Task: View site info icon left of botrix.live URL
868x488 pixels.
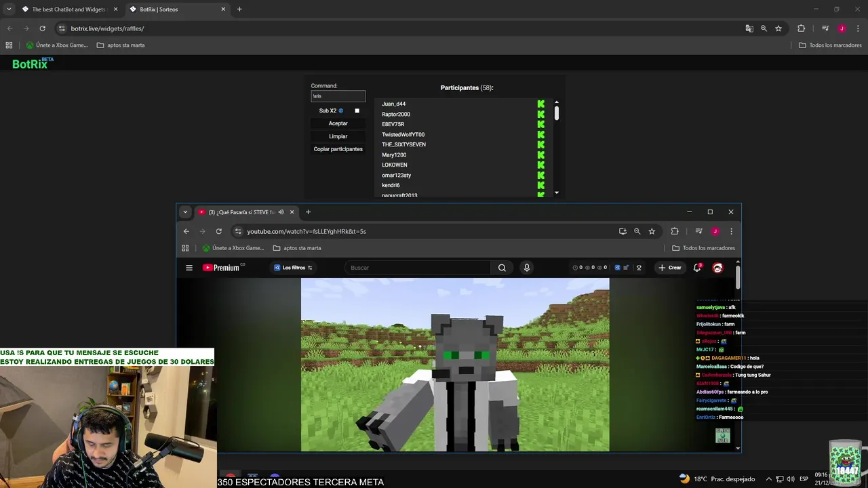Action: click(x=62, y=28)
